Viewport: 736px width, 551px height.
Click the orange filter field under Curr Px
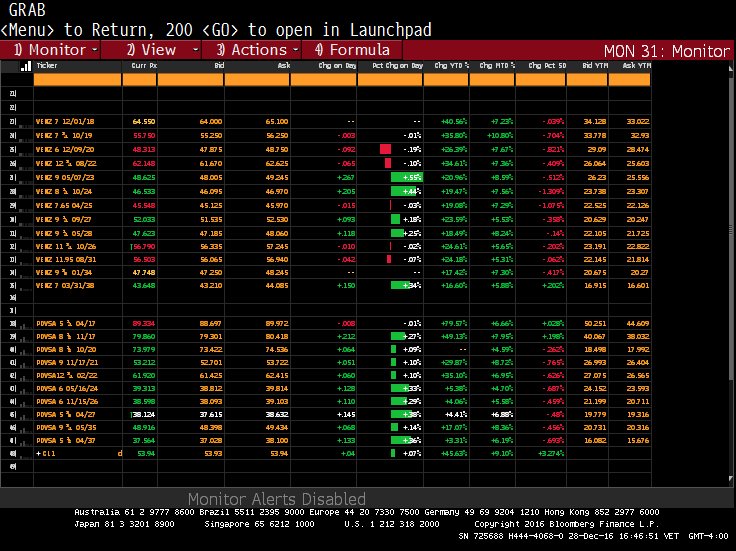(x=139, y=80)
